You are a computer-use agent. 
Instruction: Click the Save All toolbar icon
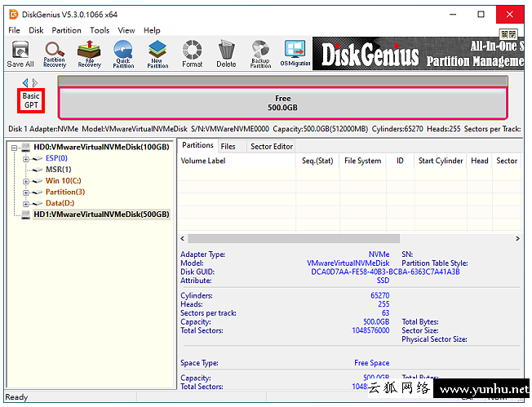coord(20,54)
